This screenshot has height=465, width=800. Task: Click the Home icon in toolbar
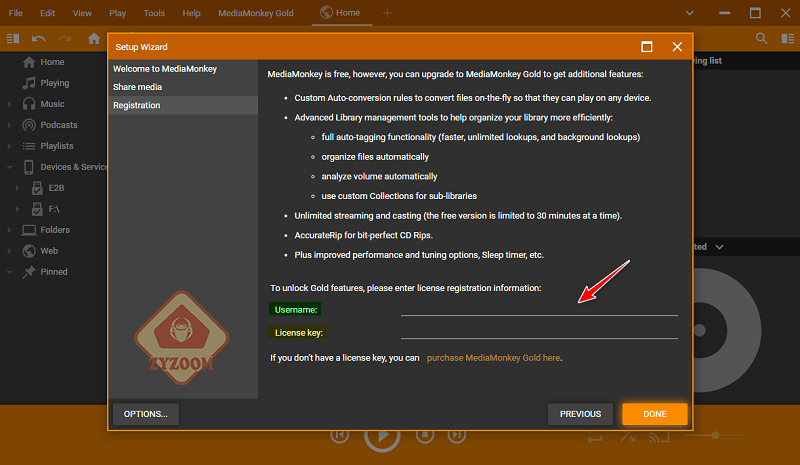click(x=94, y=38)
